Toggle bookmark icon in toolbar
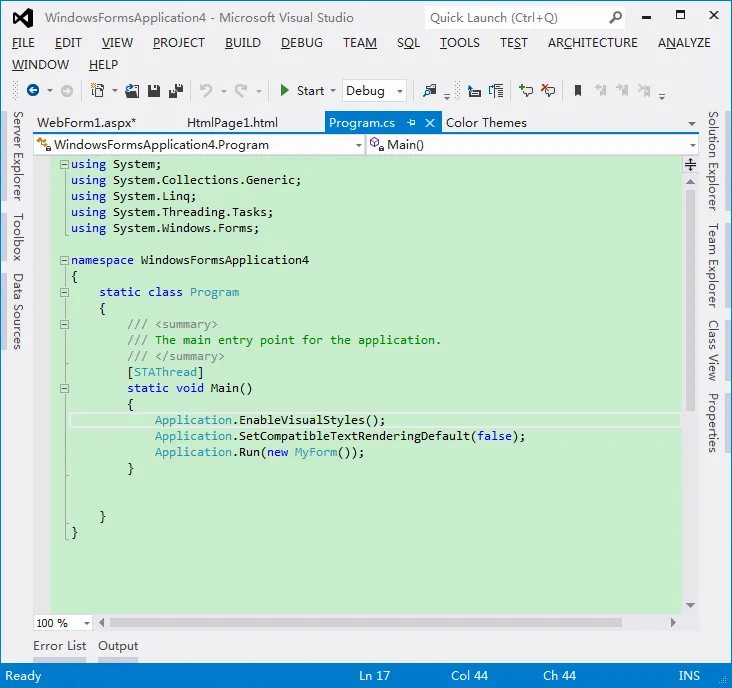 pos(577,91)
